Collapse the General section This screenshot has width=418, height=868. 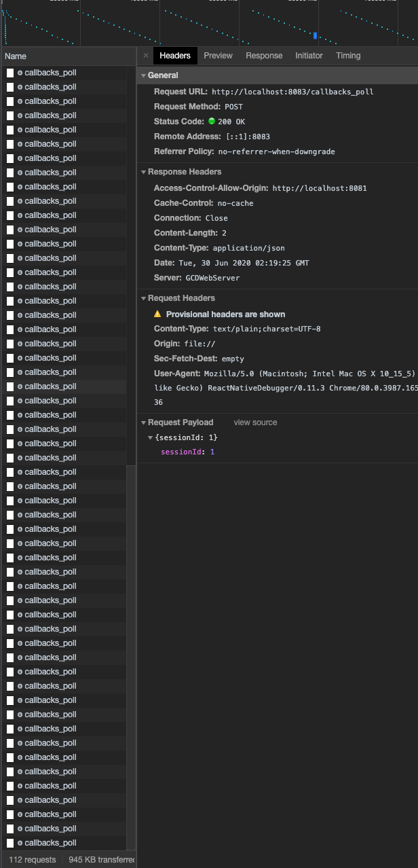pyautogui.click(x=142, y=75)
